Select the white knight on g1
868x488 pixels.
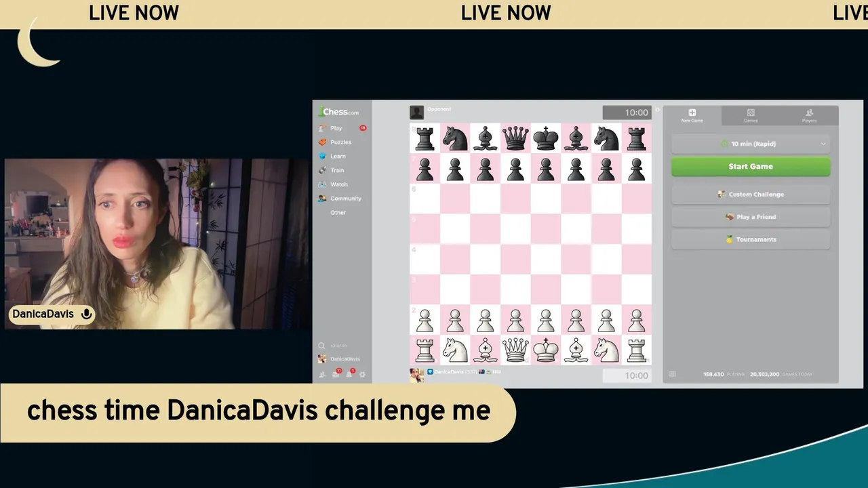[606, 350]
